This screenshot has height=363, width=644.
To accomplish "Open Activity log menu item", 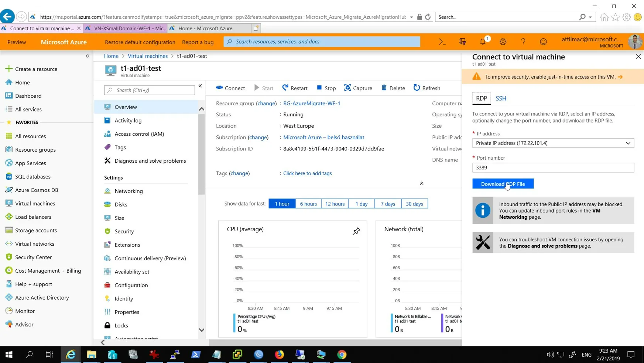I will (128, 120).
